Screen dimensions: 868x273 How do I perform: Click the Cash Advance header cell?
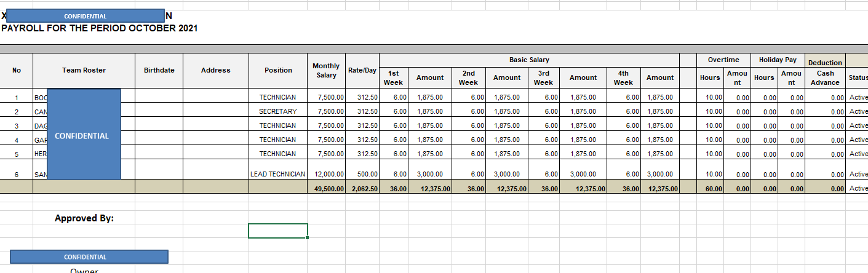pyautogui.click(x=825, y=77)
